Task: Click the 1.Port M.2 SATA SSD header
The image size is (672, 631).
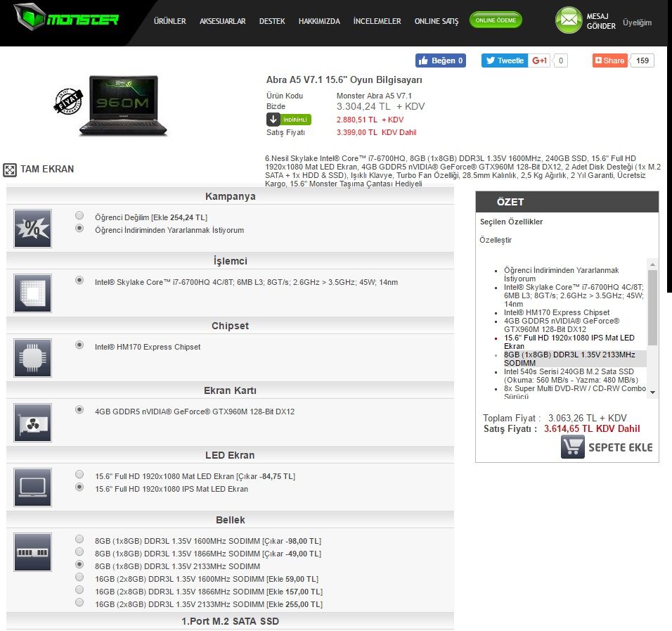Action: click(x=230, y=622)
